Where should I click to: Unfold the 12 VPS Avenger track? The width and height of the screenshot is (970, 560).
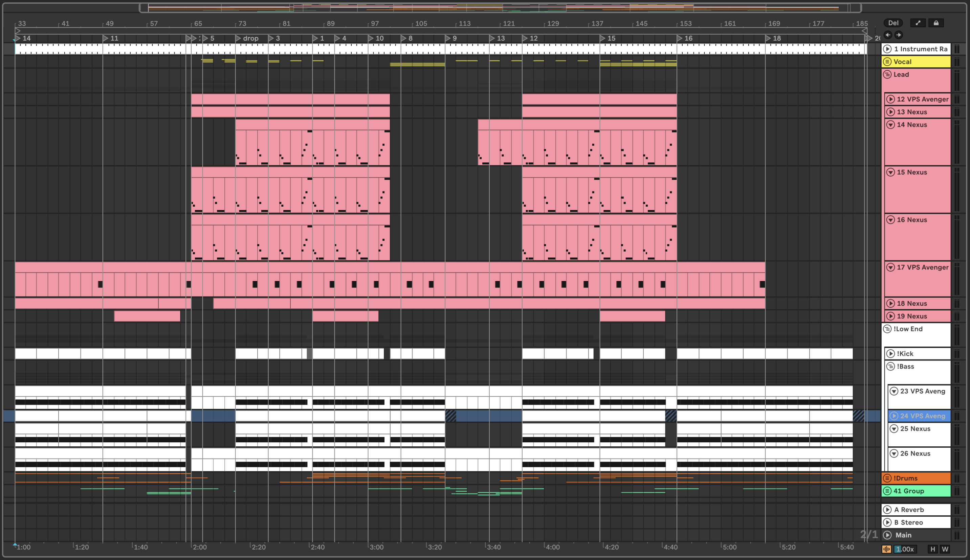(x=890, y=99)
